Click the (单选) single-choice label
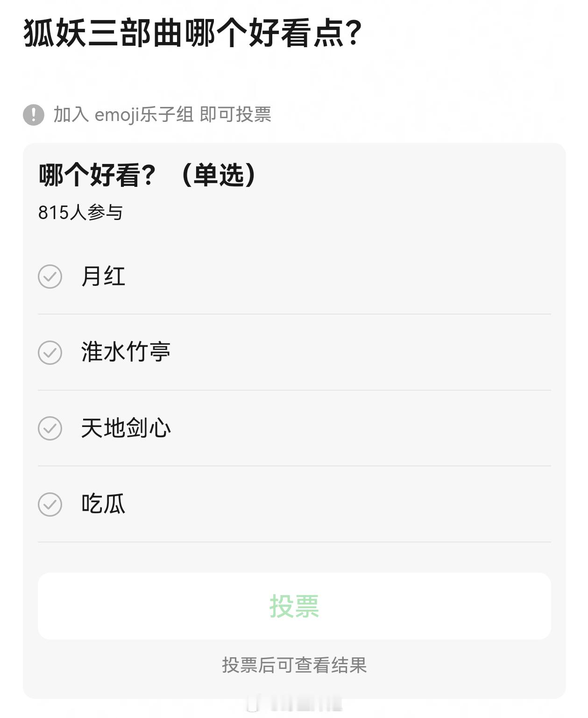Viewport: 588px width, 718px height. point(219,176)
